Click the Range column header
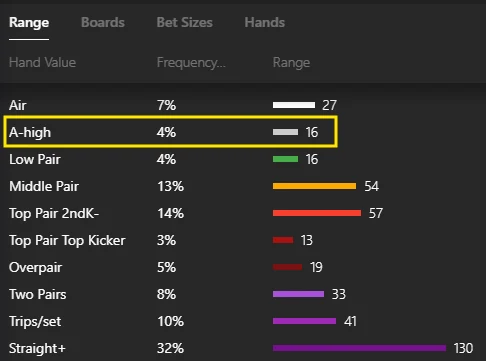The image size is (486, 361). click(291, 62)
